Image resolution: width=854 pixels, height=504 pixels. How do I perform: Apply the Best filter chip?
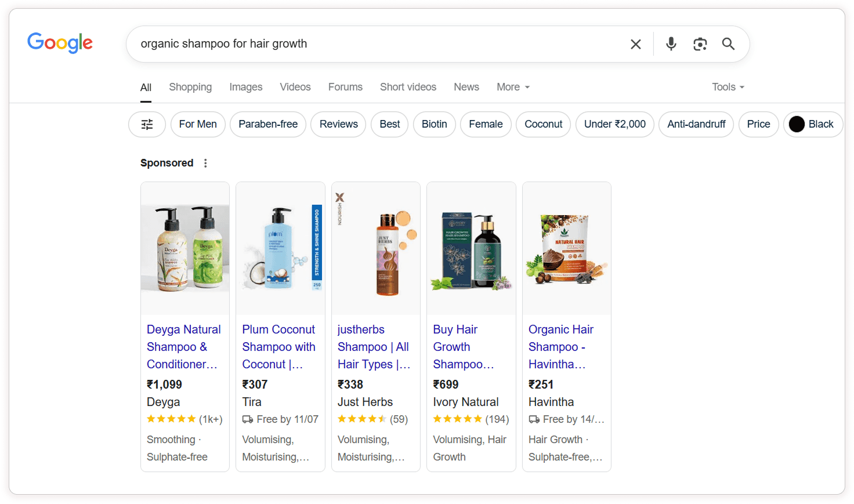click(x=390, y=124)
